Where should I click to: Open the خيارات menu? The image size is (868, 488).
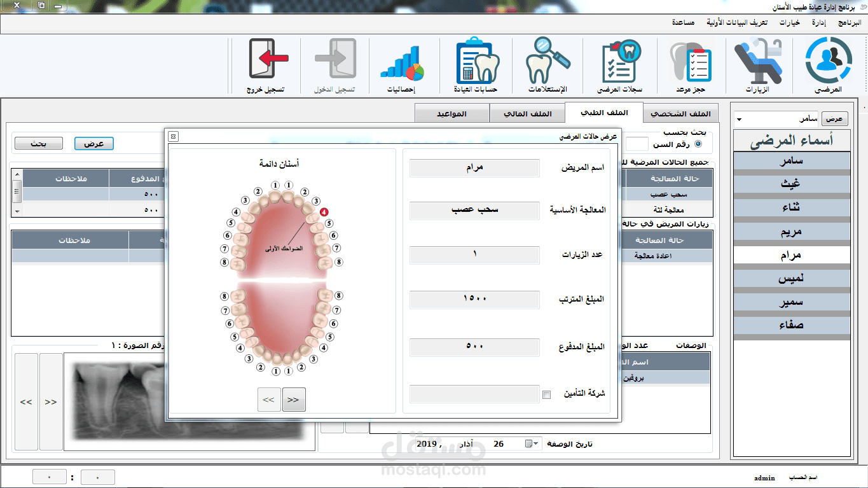790,22
